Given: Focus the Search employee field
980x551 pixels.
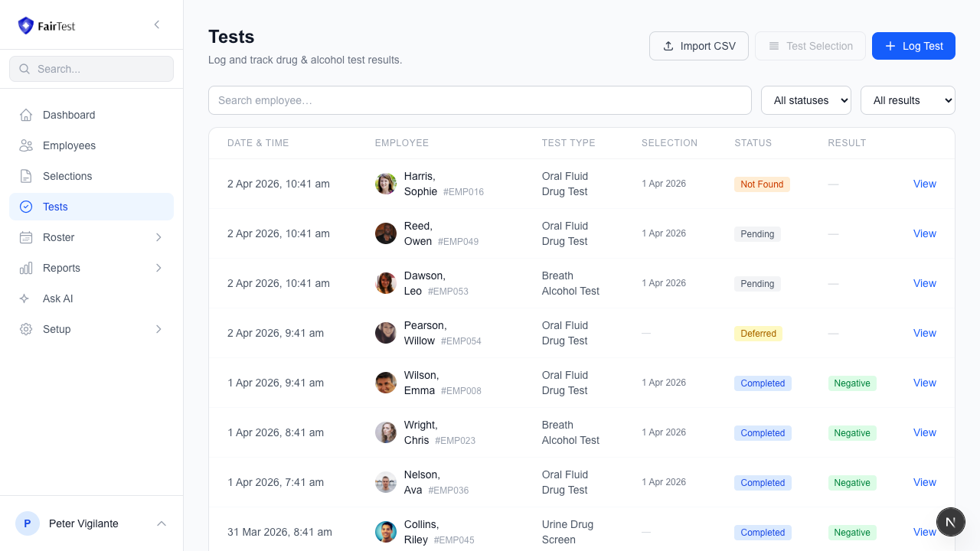Looking at the screenshot, I should [x=479, y=100].
